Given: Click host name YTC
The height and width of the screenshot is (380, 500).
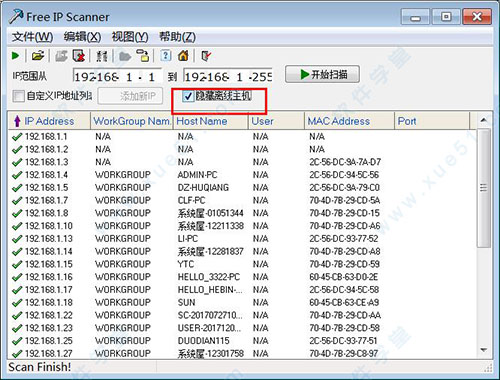Looking at the screenshot, I should tap(186, 264).
